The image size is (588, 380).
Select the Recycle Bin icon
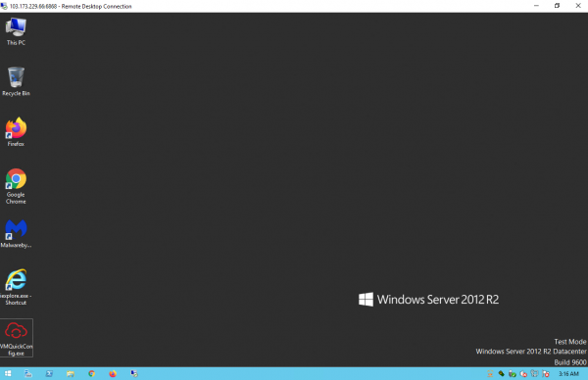(16, 81)
